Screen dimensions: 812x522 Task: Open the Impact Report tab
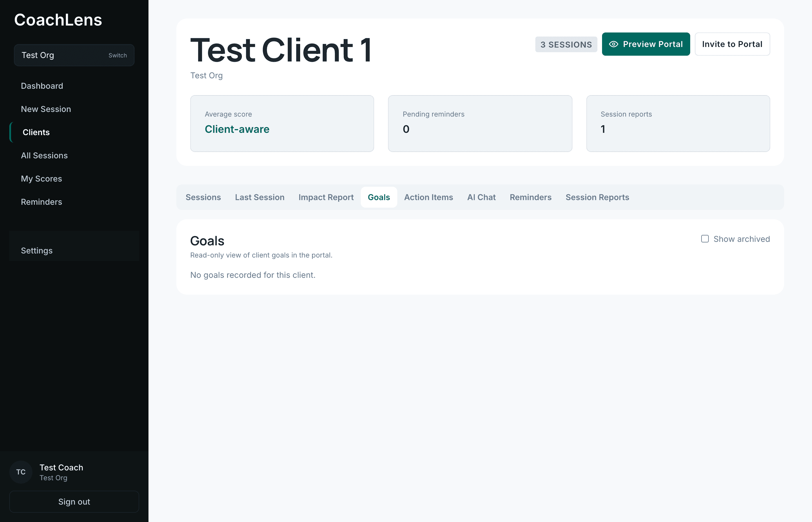326,197
